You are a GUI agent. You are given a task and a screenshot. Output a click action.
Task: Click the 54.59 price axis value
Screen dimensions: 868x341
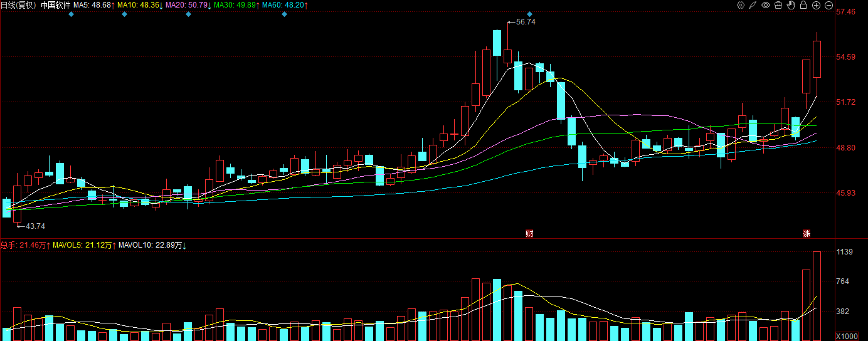(x=846, y=57)
